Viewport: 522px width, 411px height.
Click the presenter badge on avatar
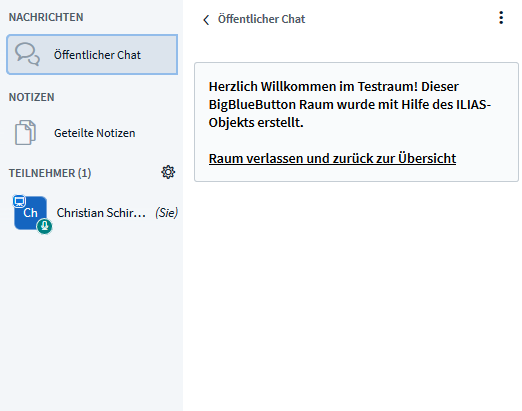19,201
